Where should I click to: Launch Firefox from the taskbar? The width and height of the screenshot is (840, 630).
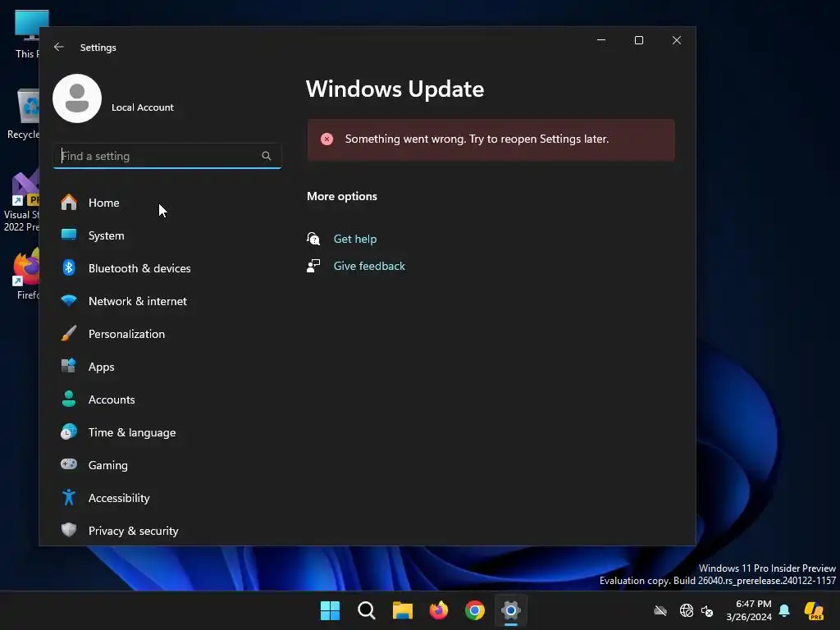coord(439,610)
